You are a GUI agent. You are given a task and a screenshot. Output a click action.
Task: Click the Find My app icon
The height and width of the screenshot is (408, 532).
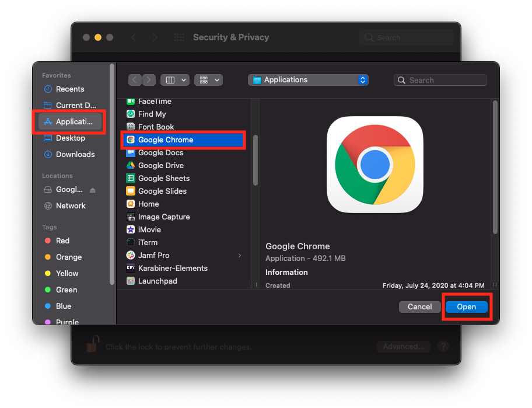coord(131,114)
